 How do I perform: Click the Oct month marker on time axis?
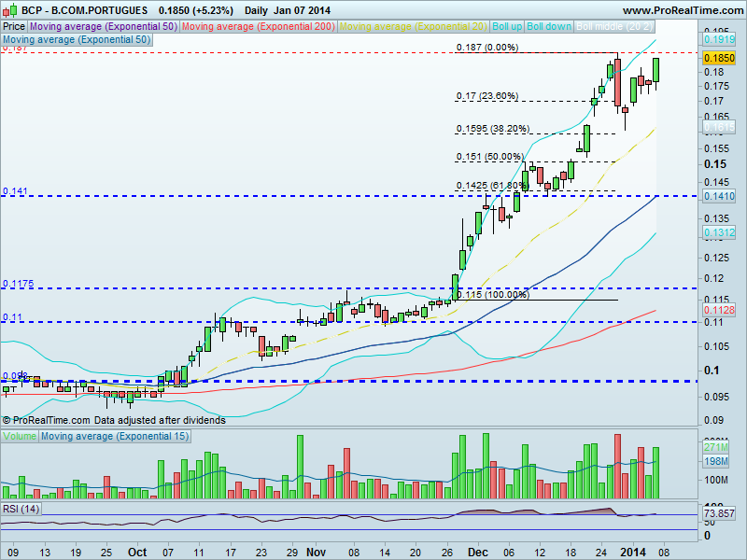point(137,553)
